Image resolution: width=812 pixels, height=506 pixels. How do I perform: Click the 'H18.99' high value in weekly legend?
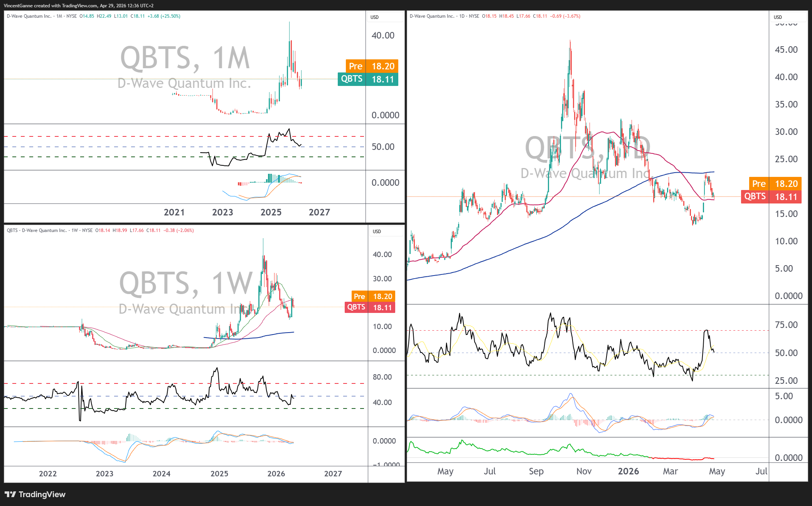(x=120, y=230)
